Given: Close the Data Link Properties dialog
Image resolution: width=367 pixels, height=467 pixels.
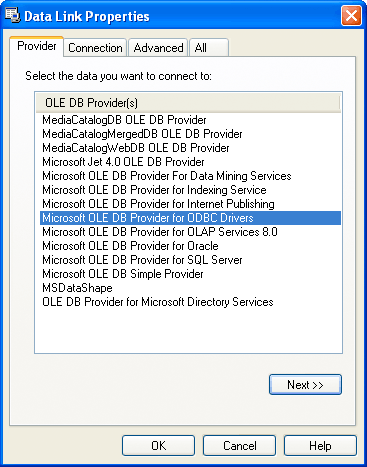Looking at the screenshot, I should click(351, 16).
